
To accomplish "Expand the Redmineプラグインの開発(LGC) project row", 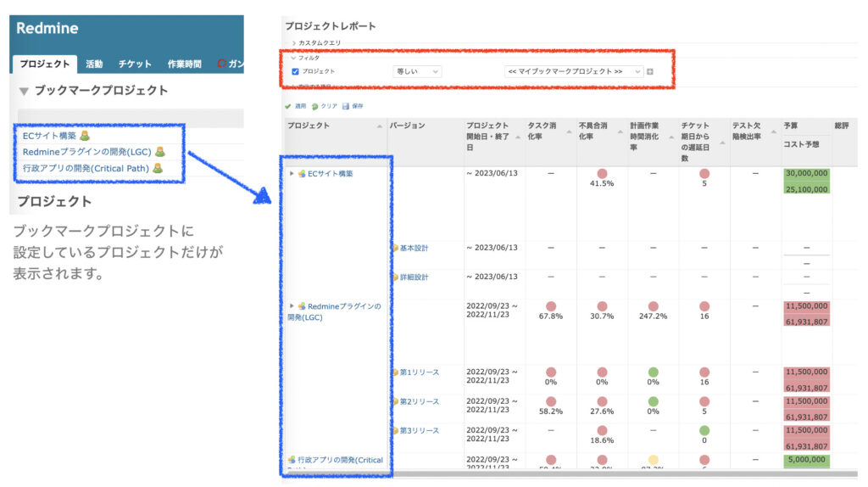I will click(292, 305).
